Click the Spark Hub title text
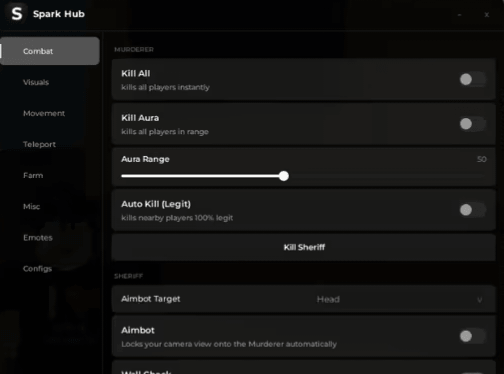 (59, 14)
